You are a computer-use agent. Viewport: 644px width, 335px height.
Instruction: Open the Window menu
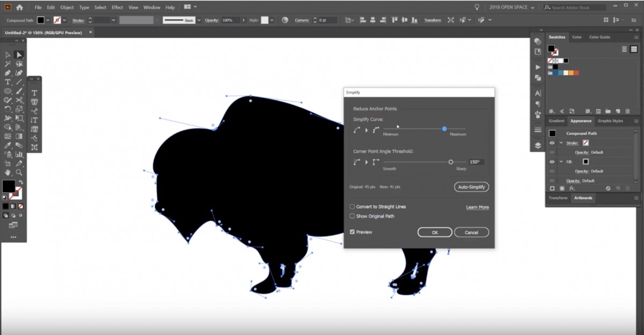tap(152, 8)
